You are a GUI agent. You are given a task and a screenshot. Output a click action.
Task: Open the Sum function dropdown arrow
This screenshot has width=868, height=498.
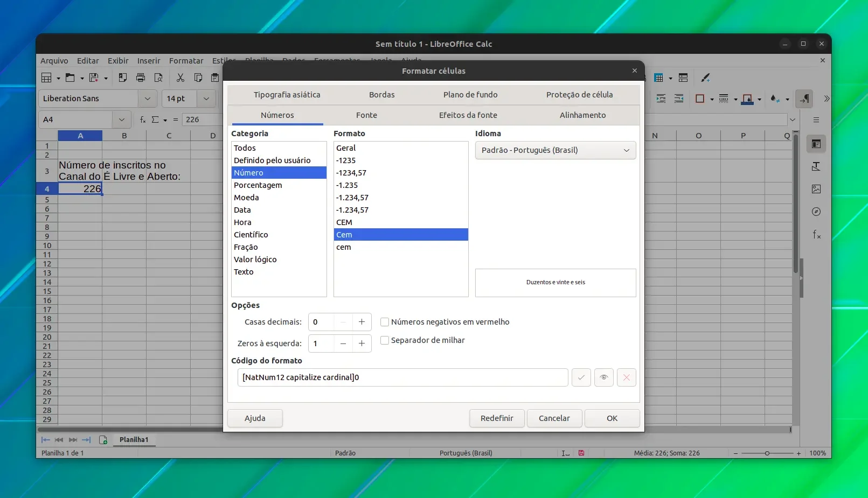[x=165, y=120]
